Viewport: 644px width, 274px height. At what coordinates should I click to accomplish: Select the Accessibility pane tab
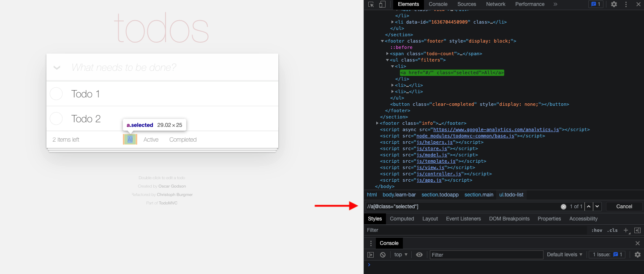583,219
